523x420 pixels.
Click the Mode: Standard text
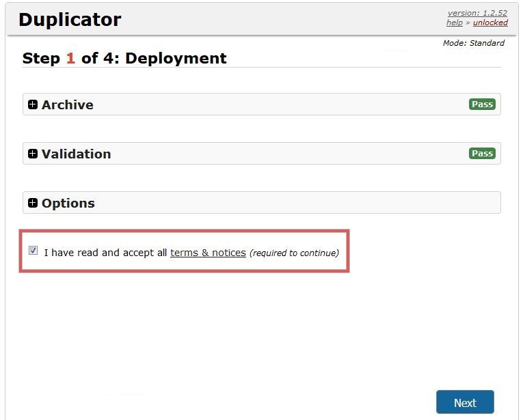coord(473,43)
